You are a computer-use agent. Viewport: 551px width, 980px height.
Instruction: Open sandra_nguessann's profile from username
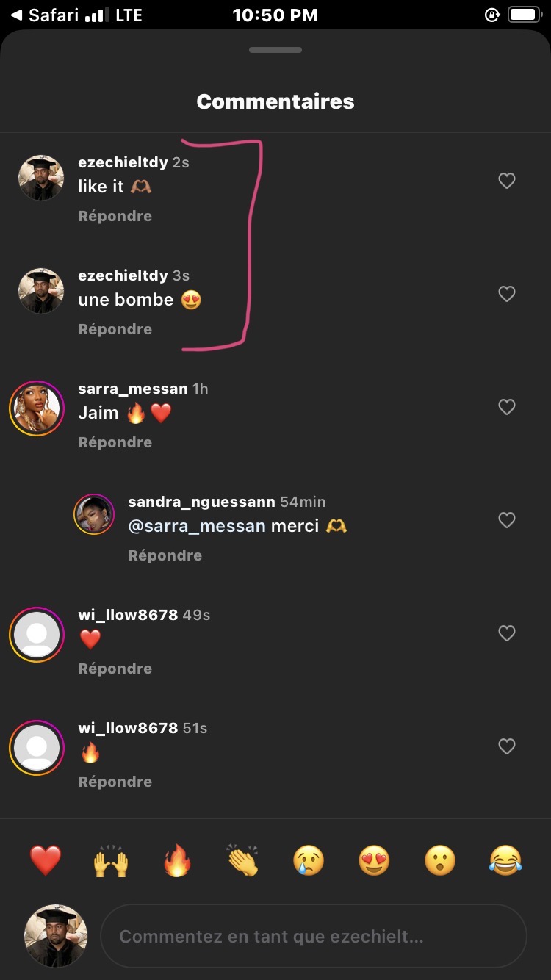[x=201, y=502]
